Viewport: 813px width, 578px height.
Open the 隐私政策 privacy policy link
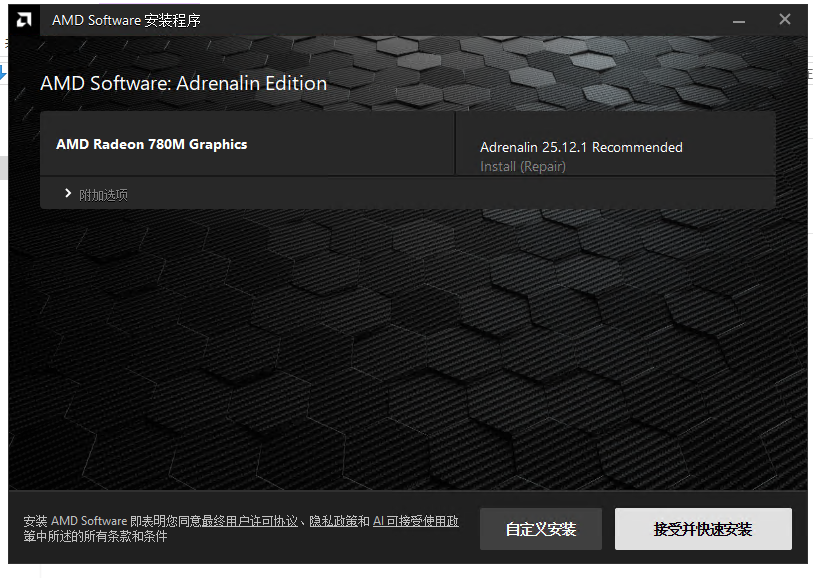pyautogui.click(x=333, y=521)
